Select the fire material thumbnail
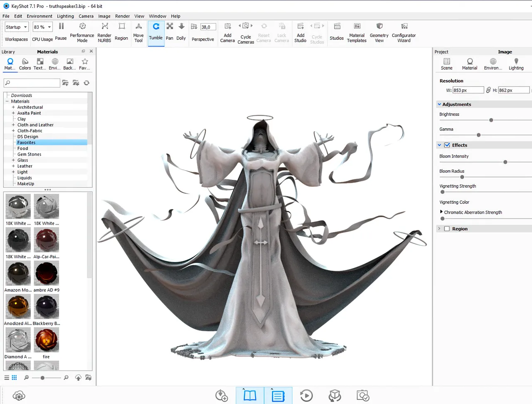The width and height of the screenshot is (532, 404). click(46, 340)
